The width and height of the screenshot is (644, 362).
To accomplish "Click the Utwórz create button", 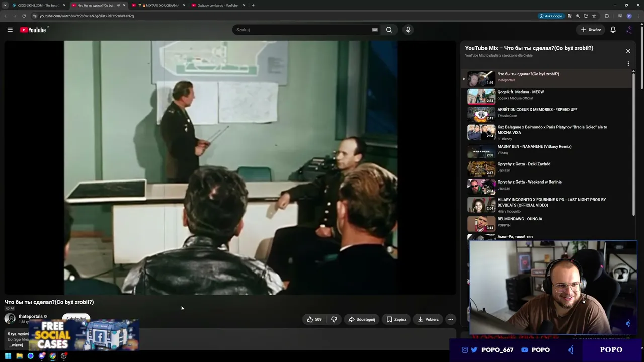I will 591,30.
